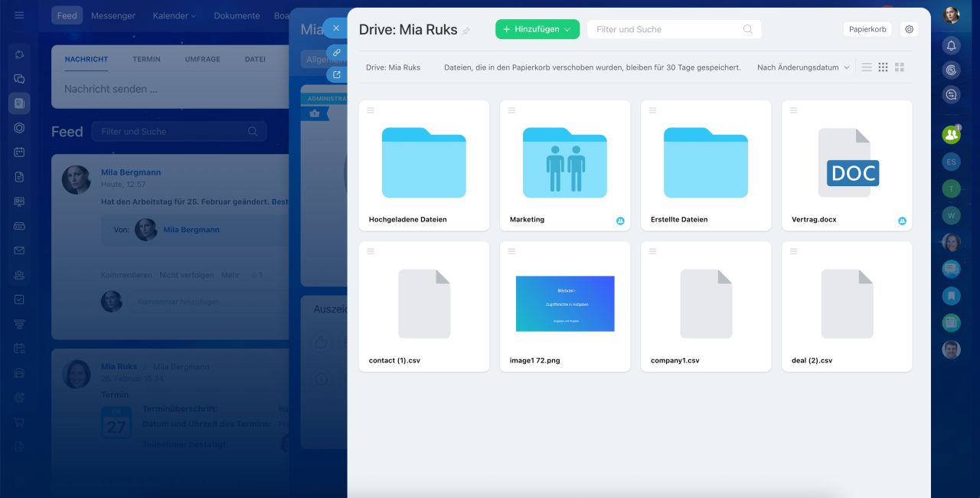Open the menu icon on Vertrag.docx tile
The height and width of the screenshot is (498, 980).
pyautogui.click(x=793, y=110)
